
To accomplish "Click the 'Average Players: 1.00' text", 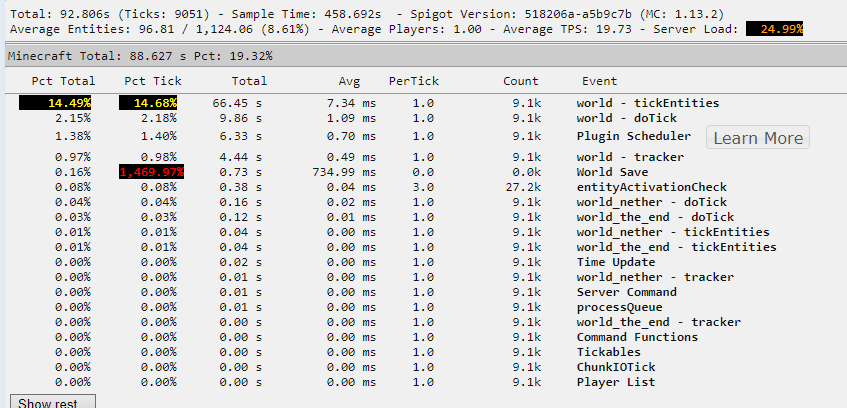I will click(406, 29).
